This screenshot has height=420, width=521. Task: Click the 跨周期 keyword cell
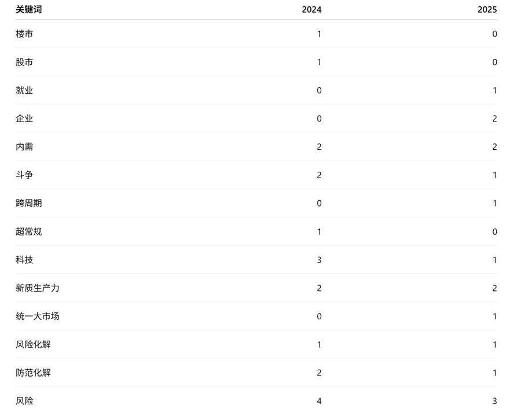click(29, 203)
